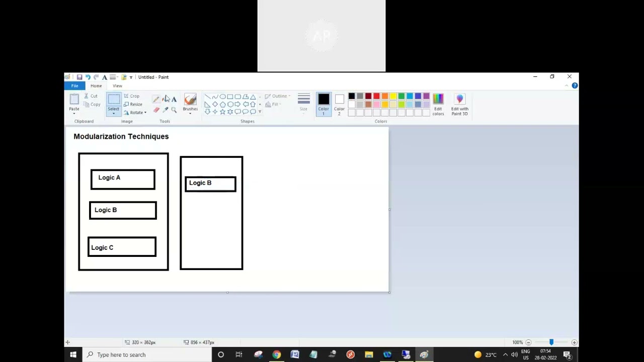Open the shape Fill dropdown
The height and width of the screenshot is (362, 644).
tap(273, 105)
